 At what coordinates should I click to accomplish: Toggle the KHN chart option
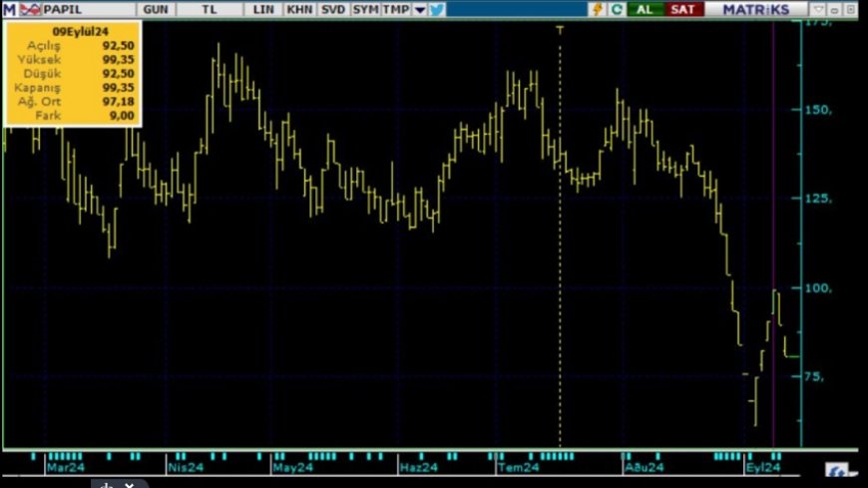pyautogui.click(x=297, y=9)
